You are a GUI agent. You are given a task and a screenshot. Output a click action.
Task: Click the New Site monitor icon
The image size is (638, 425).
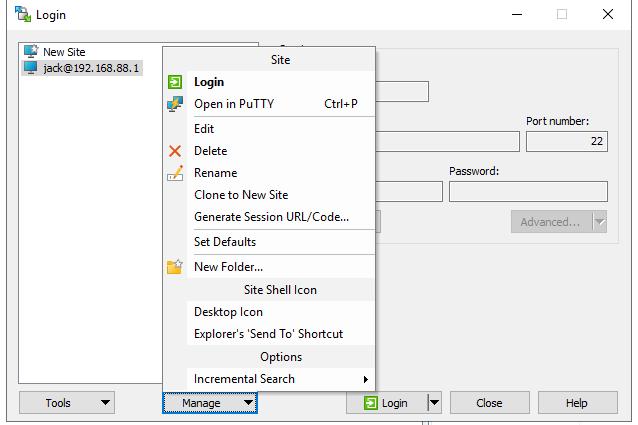click(x=31, y=51)
